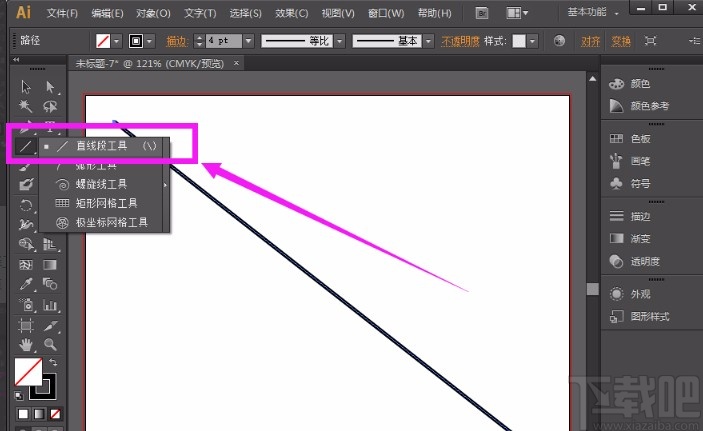Choose the Blob Brush tool
703x431 pixels.
click(26, 185)
